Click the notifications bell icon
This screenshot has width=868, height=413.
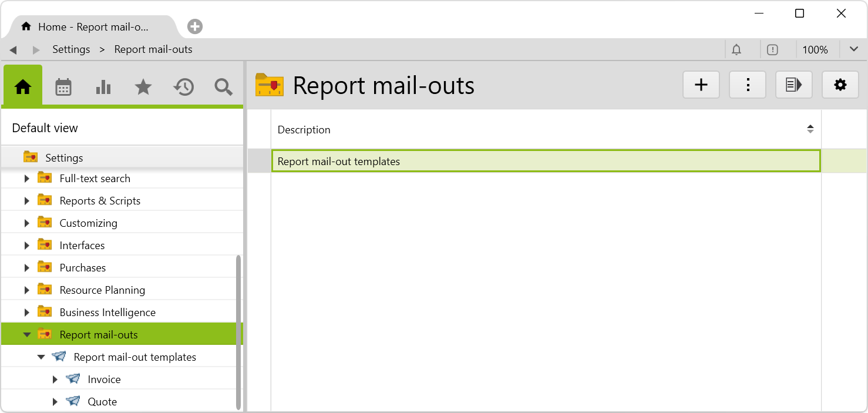736,50
